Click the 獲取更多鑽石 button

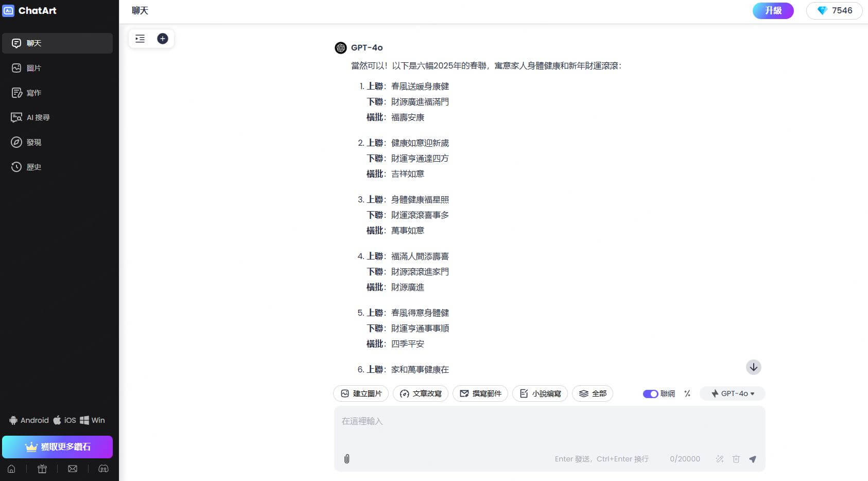[x=57, y=447]
